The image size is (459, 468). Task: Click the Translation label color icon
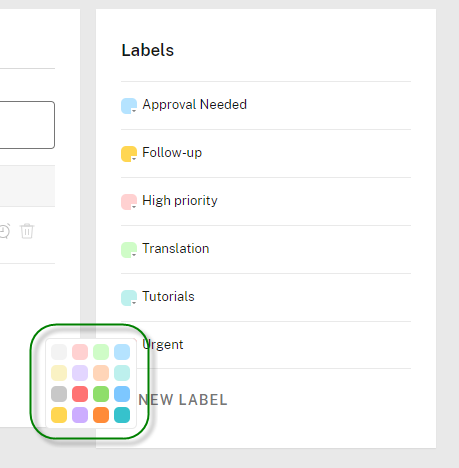[129, 250]
